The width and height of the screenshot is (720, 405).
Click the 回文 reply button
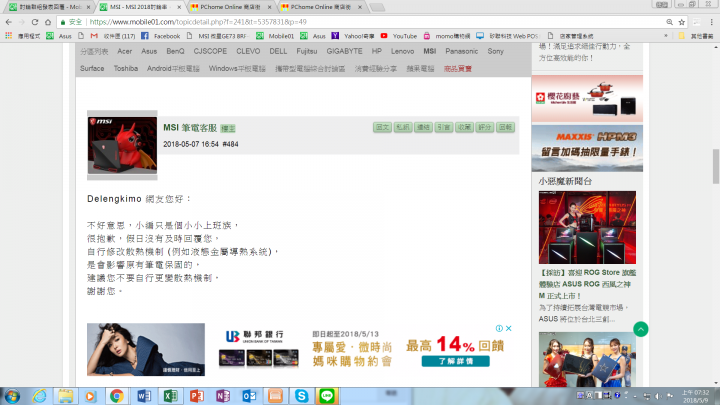[382, 127]
